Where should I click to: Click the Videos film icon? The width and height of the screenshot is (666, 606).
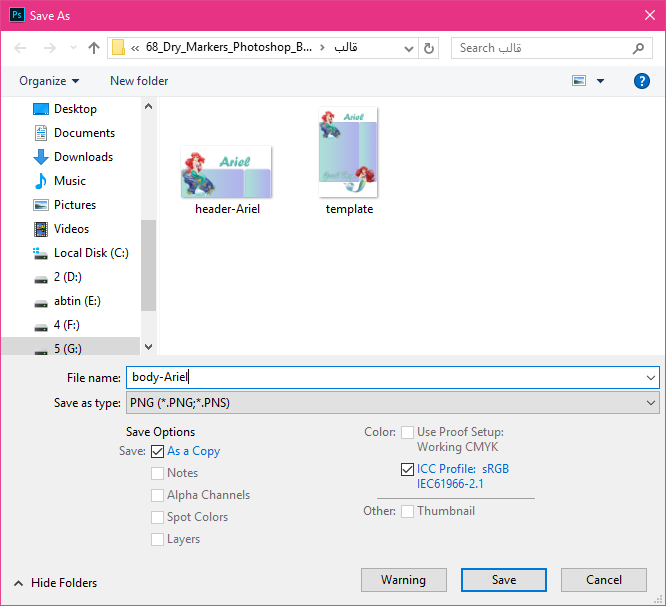point(41,229)
